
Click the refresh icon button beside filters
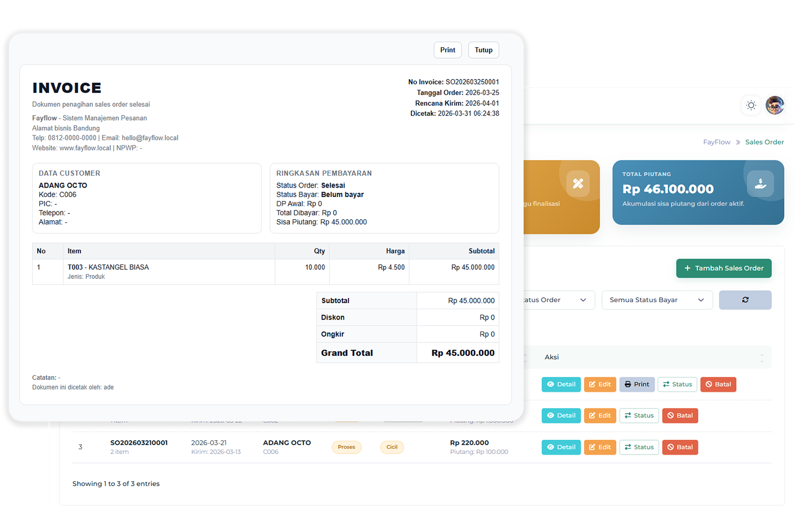745,300
